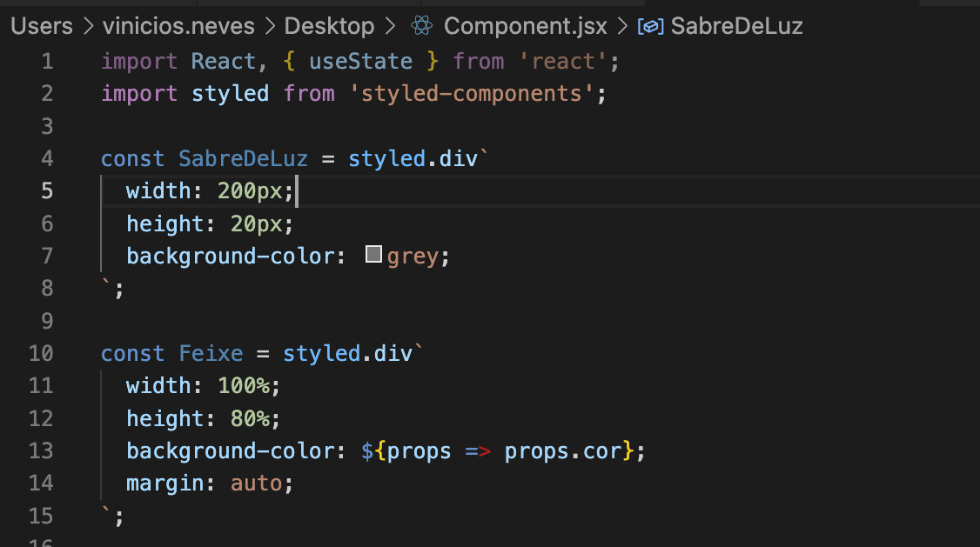Image resolution: width=980 pixels, height=547 pixels.
Task: Open the 'vinicios.neves' breadcrumb folder
Action: tap(178, 26)
